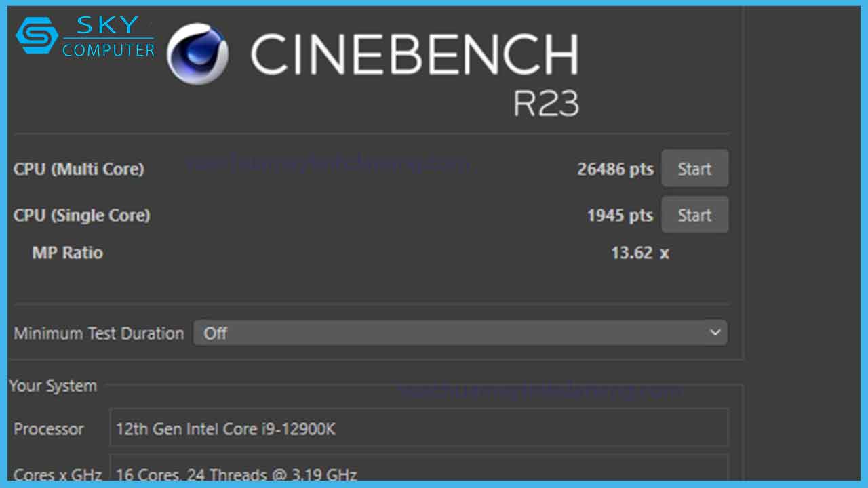Click the Minimum Test Duration chevron arrow

pyautogui.click(x=714, y=333)
